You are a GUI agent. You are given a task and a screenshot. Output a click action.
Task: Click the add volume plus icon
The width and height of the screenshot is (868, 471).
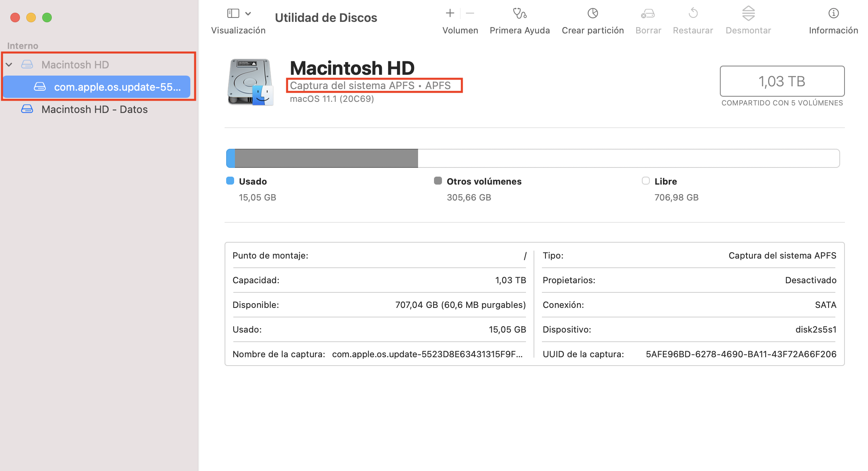[450, 14]
